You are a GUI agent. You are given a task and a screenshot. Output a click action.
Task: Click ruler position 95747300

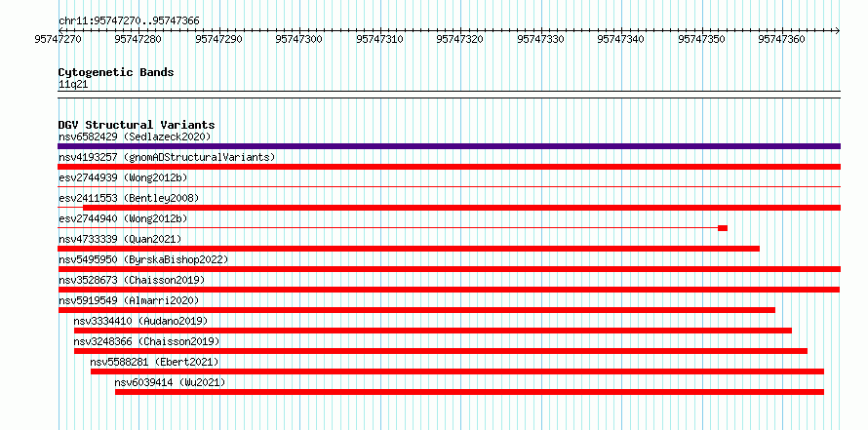pos(299,39)
